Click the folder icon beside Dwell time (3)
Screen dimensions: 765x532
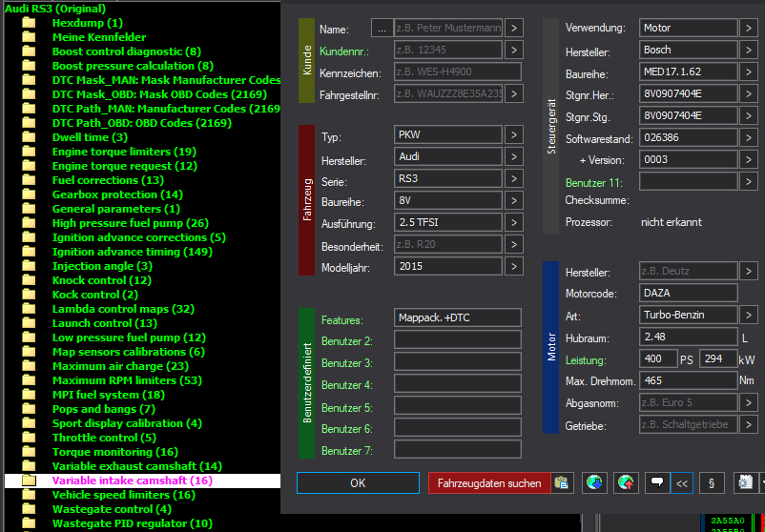point(30,137)
